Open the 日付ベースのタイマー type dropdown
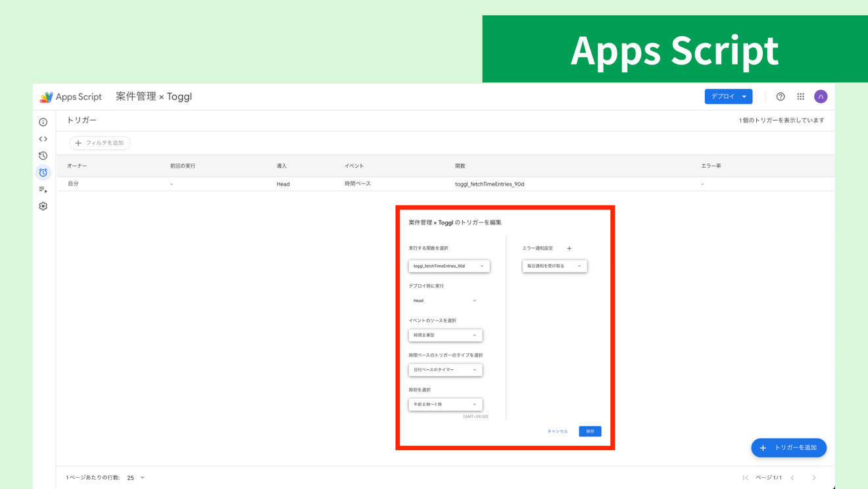Screen dimensions: 868x489 coord(445,370)
